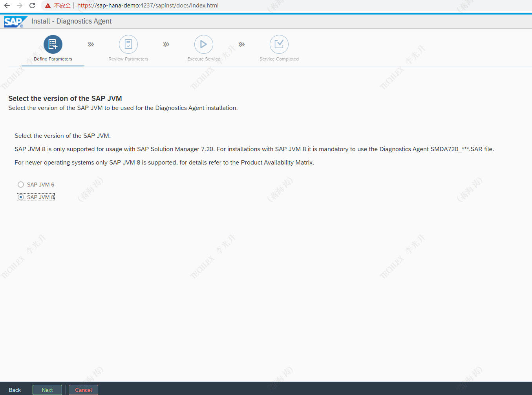Image resolution: width=532 pixels, height=395 pixels.
Task: Click the arrows after Execute Service
Action: [x=241, y=44]
